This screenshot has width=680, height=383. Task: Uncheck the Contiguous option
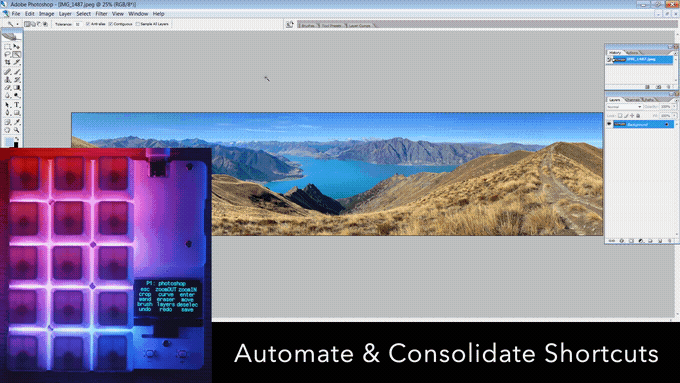tap(111, 24)
